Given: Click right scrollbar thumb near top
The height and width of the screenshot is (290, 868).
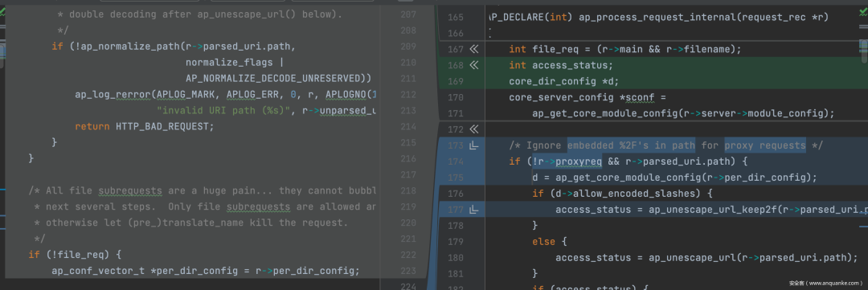Looking at the screenshot, I should coord(865,51).
